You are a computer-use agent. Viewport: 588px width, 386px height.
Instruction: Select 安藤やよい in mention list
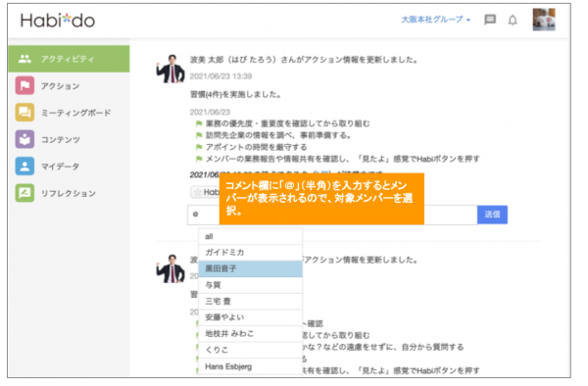click(250, 317)
